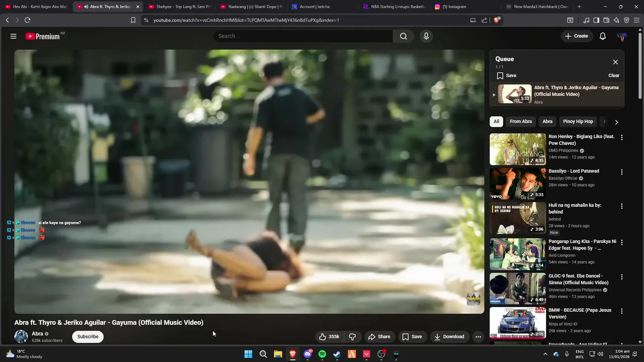644x362 pixels.
Task: Open Brave VPN shield icon
Action: point(626,20)
